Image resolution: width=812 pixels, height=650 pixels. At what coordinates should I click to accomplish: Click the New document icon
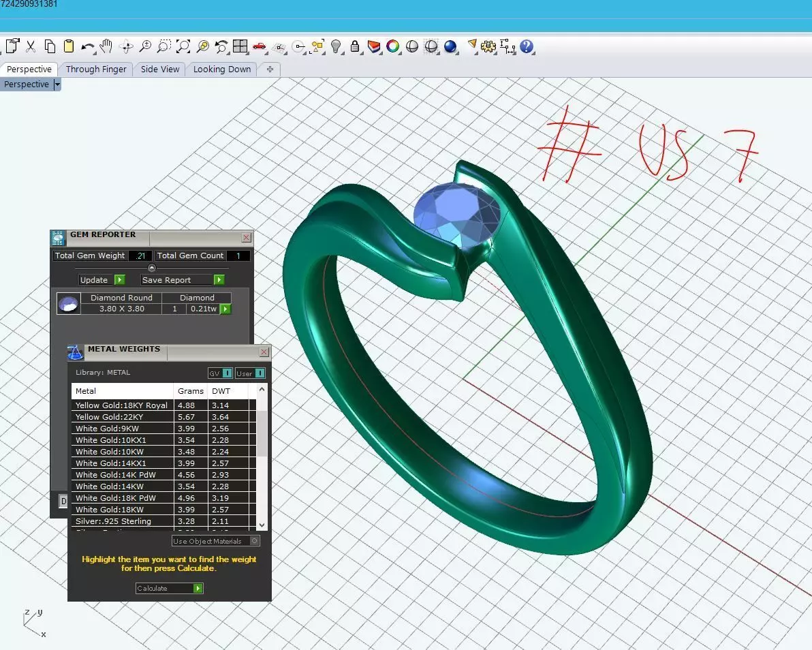pos(12,46)
